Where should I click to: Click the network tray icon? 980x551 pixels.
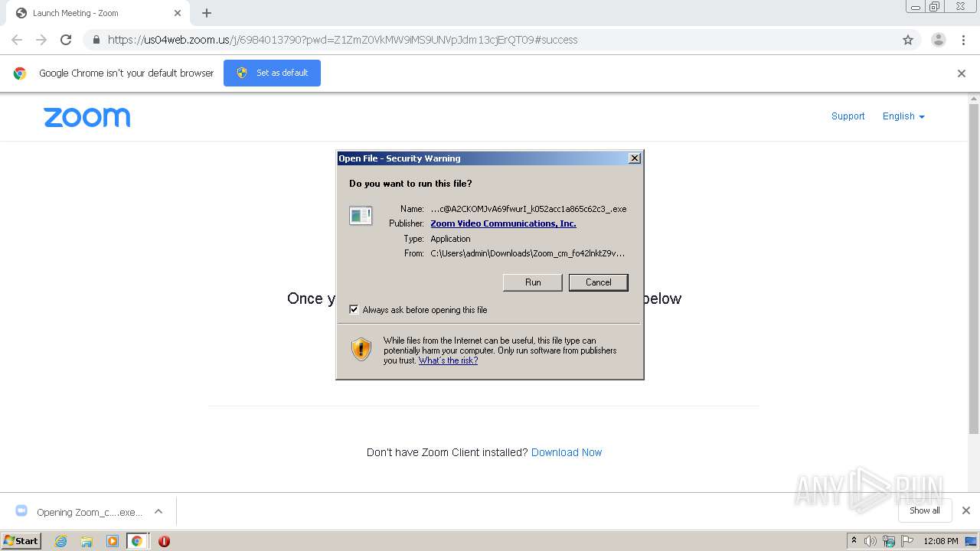[x=889, y=541]
